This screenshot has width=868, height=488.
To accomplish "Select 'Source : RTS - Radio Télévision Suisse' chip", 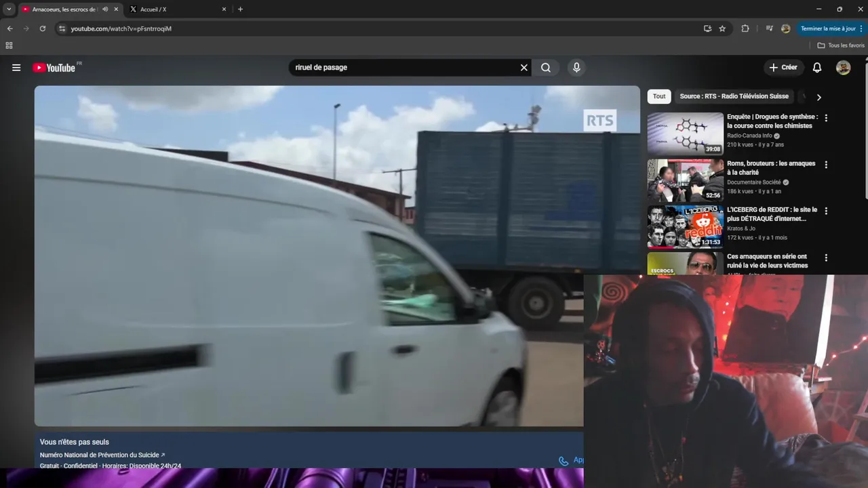I will point(734,96).
